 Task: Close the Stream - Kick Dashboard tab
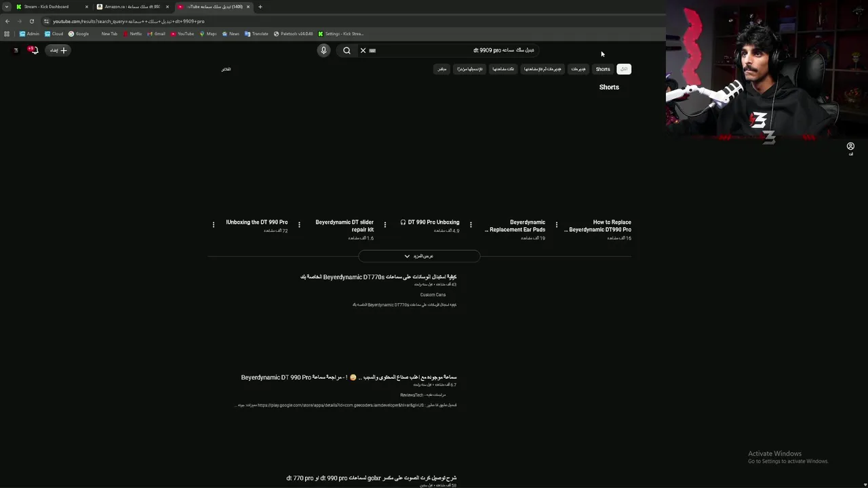pyautogui.click(x=87, y=7)
